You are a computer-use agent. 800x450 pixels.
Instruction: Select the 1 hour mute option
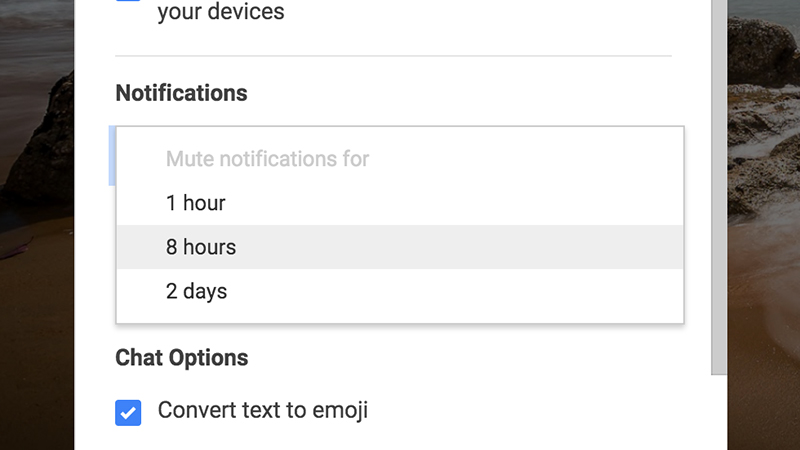tap(400, 203)
